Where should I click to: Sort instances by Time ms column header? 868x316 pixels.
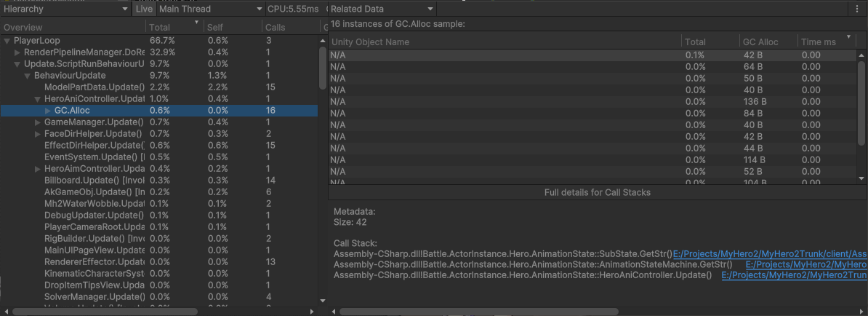[x=818, y=42]
